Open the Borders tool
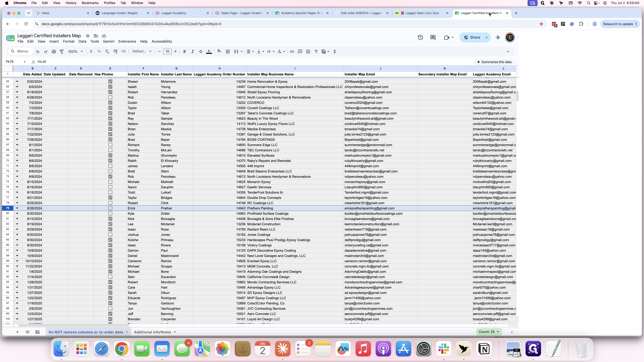This screenshot has height=362, width=644. [228, 51]
